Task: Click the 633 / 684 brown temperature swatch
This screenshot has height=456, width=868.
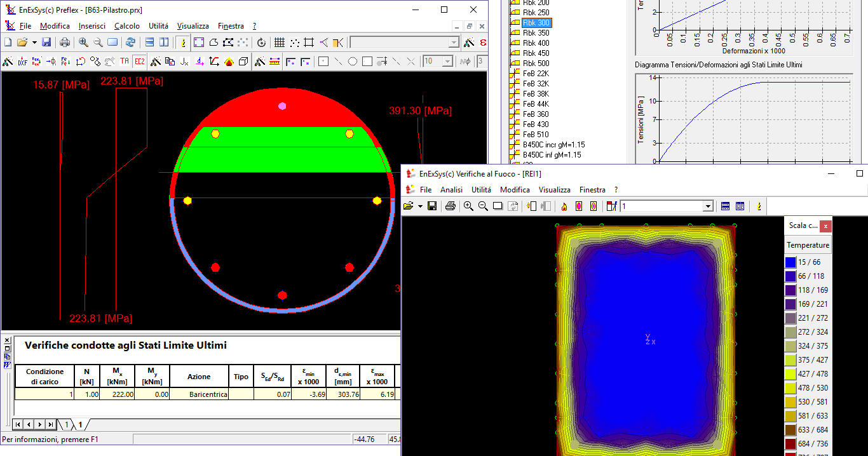Action: pos(790,430)
